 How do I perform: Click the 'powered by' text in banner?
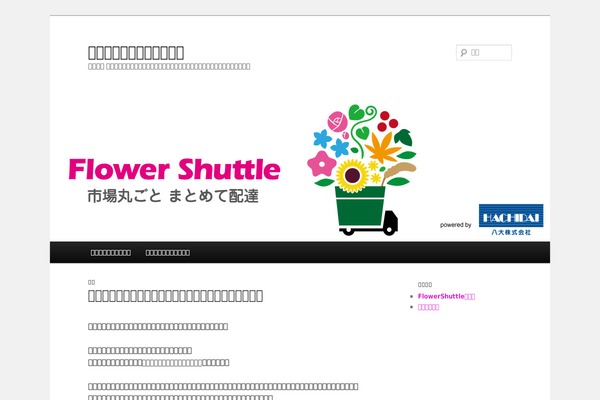[x=455, y=225]
